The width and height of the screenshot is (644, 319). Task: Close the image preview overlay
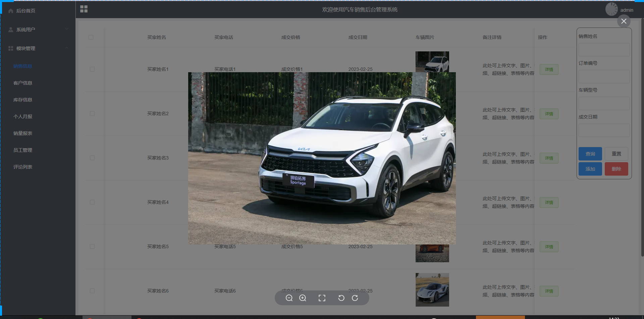click(x=624, y=21)
